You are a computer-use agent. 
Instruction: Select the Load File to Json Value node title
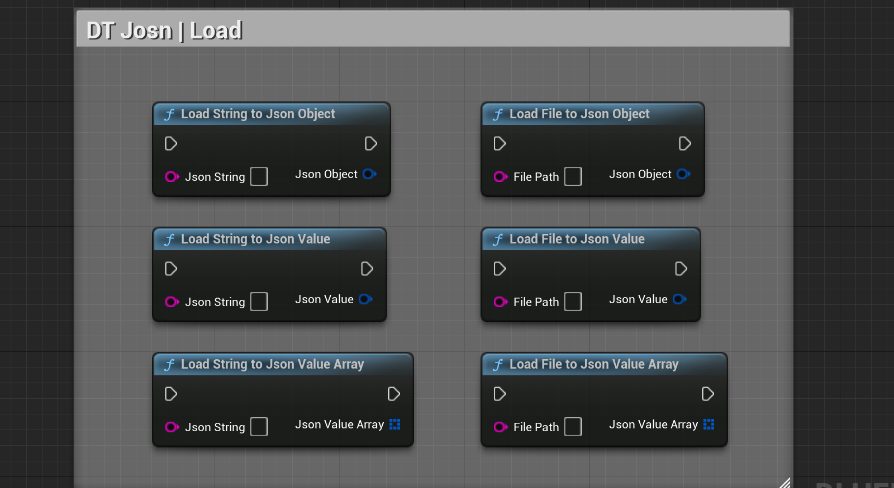577,239
